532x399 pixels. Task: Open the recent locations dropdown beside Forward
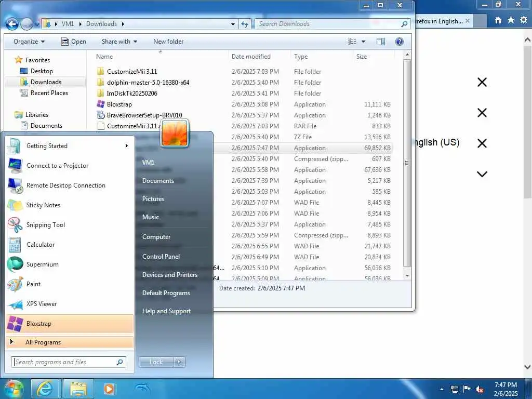click(37, 24)
